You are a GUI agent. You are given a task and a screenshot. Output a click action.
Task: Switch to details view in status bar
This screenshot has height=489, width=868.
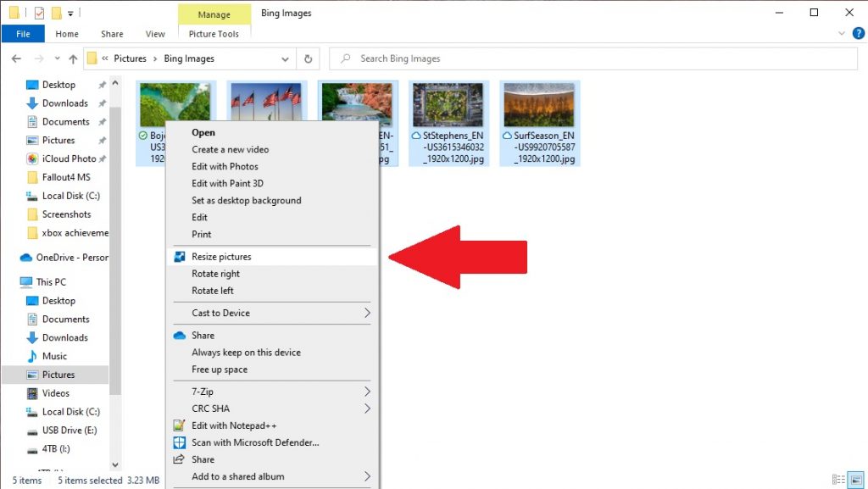coord(838,479)
